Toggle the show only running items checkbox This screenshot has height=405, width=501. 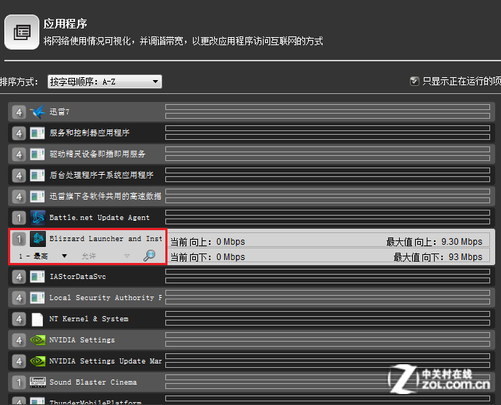(x=414, y=81)
